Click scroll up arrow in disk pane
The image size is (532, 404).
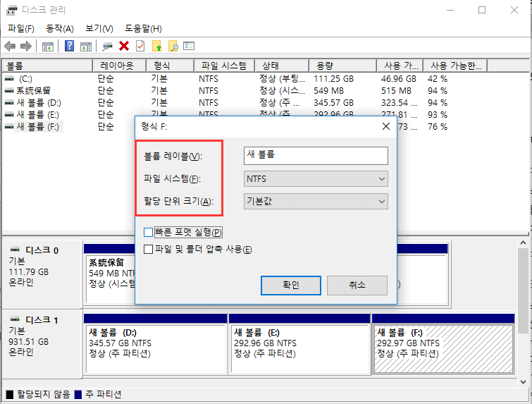(x=523, y=243)
